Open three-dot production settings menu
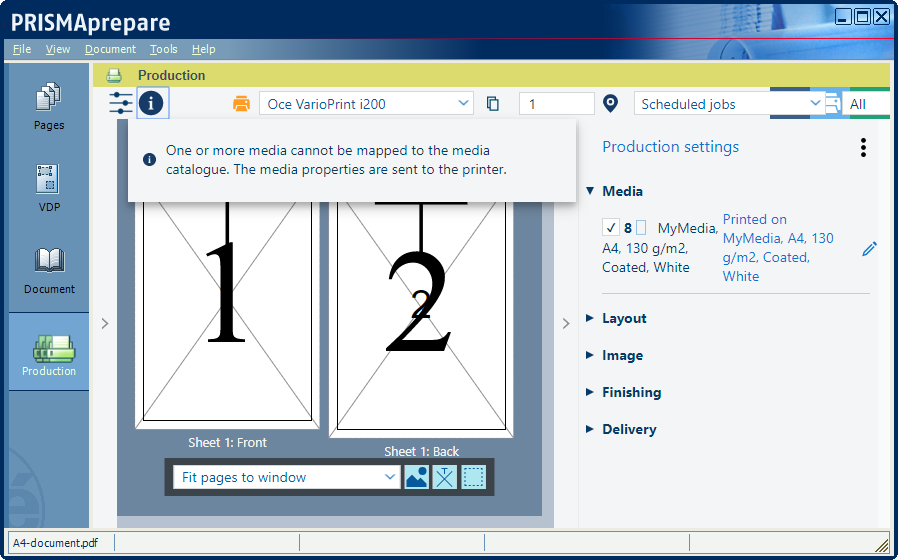This screenshot has width=898, height=560. (863, 148)
